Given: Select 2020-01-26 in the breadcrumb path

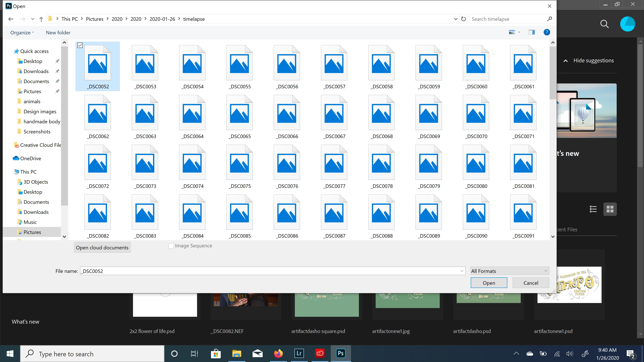Looking at the screenshot, I should (x=162, y=19).
